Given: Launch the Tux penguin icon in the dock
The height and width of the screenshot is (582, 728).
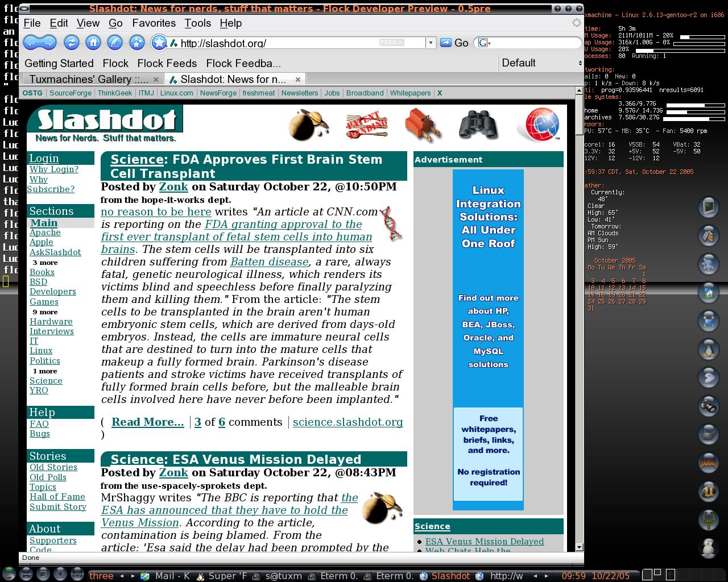Looking at the screenshot, I should [x=708, y=349].
